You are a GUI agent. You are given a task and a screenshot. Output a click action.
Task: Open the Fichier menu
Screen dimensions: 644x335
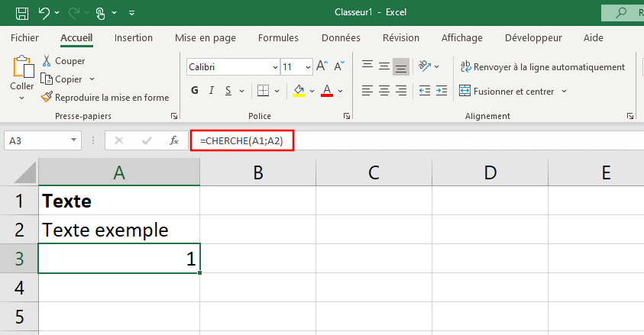(x=24, y=38)
